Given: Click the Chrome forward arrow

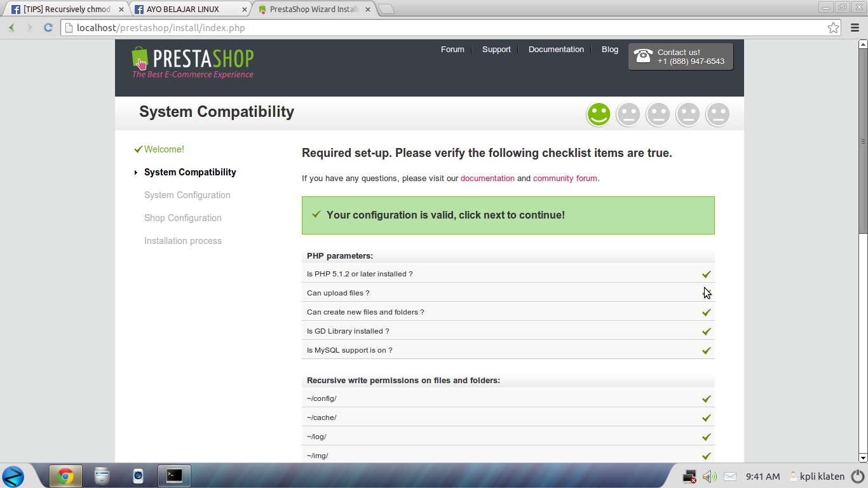Looking at the screenshot, I should (29, 27).
